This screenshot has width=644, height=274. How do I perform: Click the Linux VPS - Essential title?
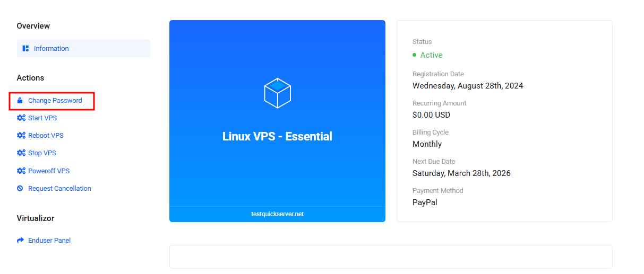click(277, 136)
